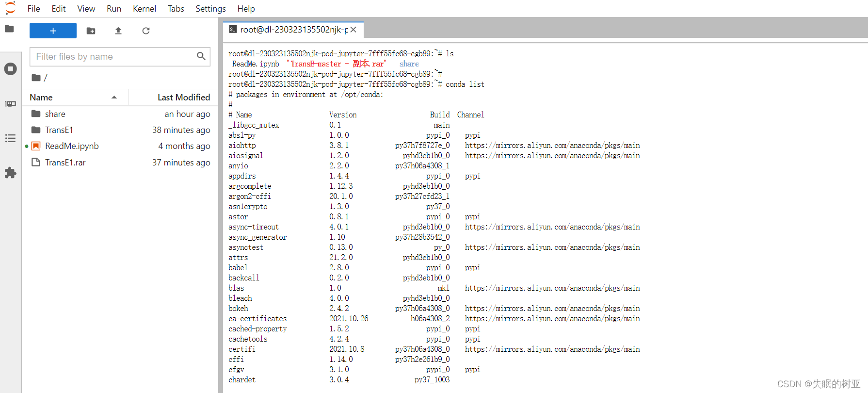Screen dimensions: 868x393
Task: Click '4 months ago' modified time
Action: (184, 146)
